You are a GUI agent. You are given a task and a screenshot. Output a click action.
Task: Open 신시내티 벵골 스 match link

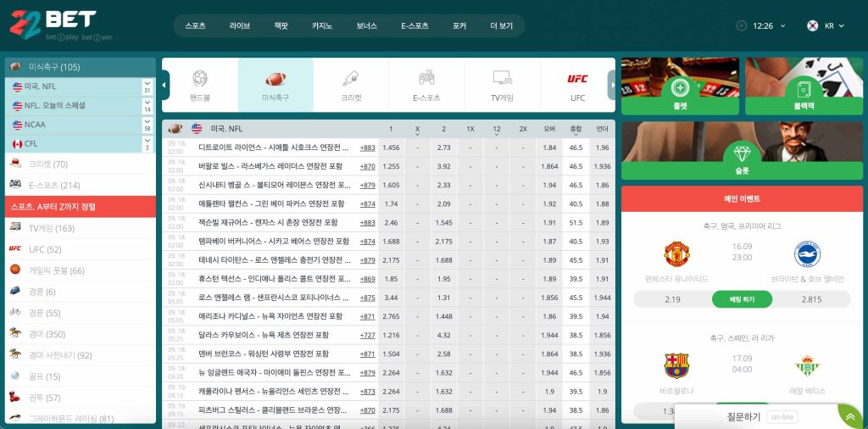[x=275, y=186]
